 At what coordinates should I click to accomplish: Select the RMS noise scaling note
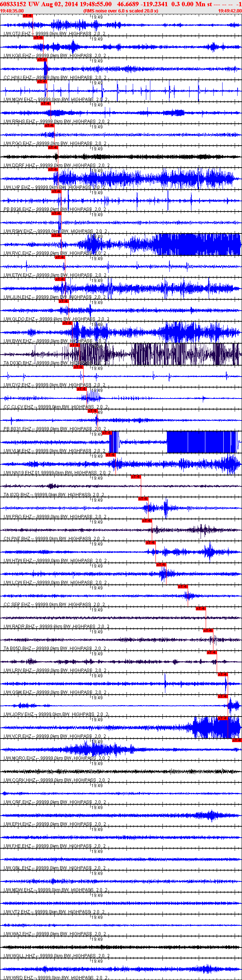click(121, 11)
